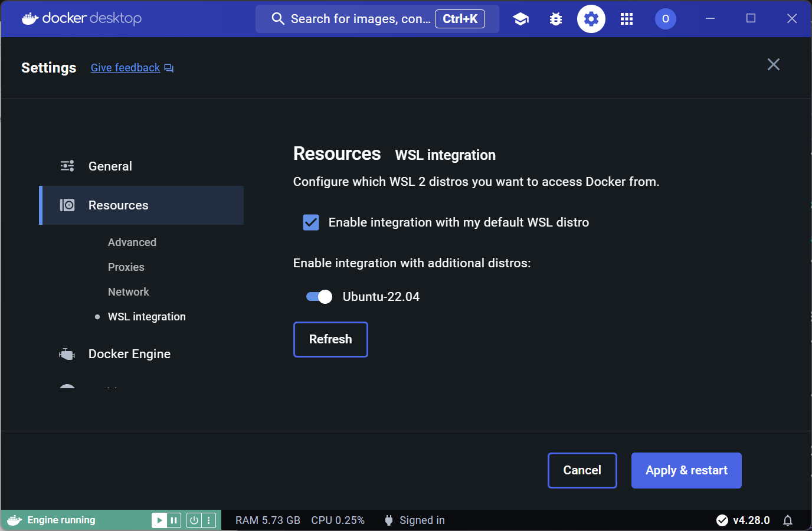Click the checkmark update status icon
The image size is (812, 531).
(x=722, y=520)
